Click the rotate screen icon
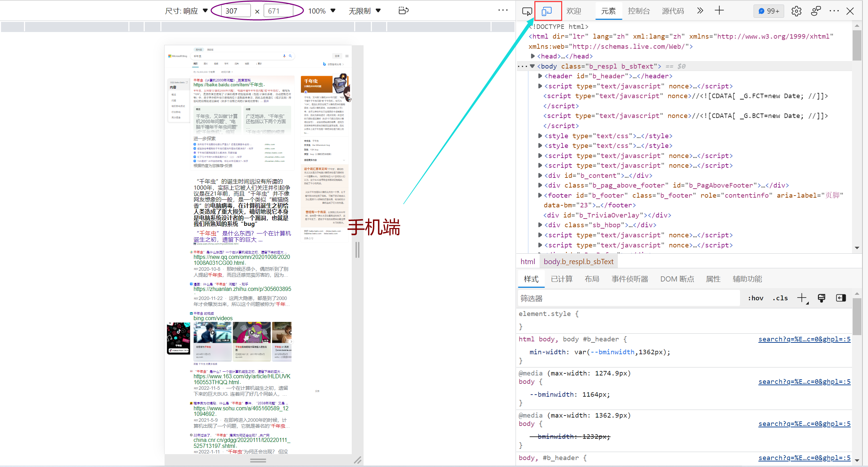Image resolution: width=868 pixels, height=467 pixels. click(x=403, y=10)
